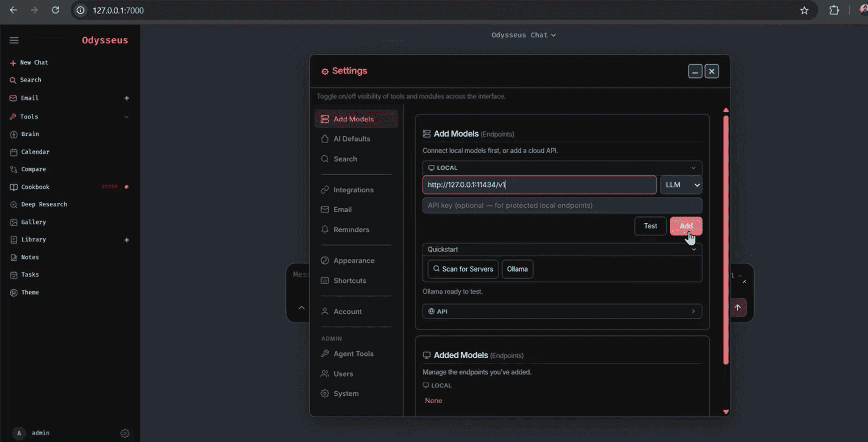Screen dimensions: 868x442
Task: Click plus icon next to Library
Action: (x=127, y=240)
